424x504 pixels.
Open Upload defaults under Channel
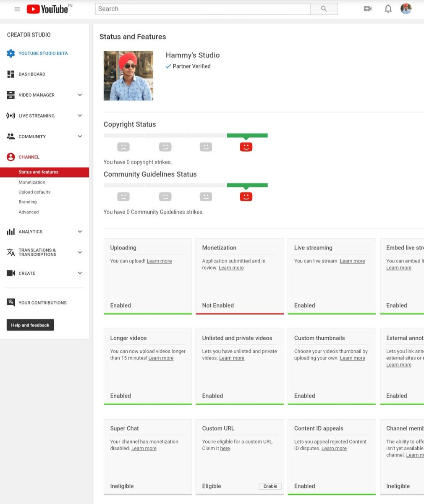coord(34,192)
